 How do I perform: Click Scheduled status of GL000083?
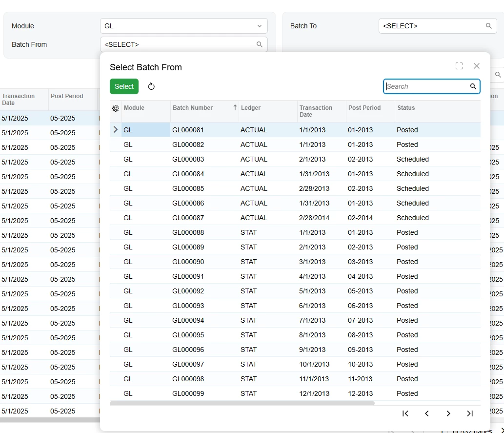(413, 159)
